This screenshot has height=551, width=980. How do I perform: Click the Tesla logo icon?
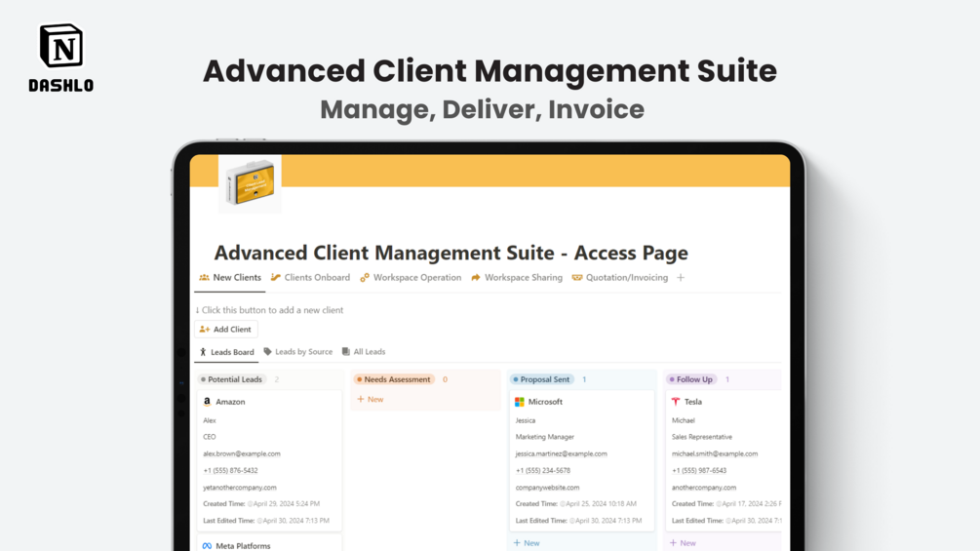[676, 402]
